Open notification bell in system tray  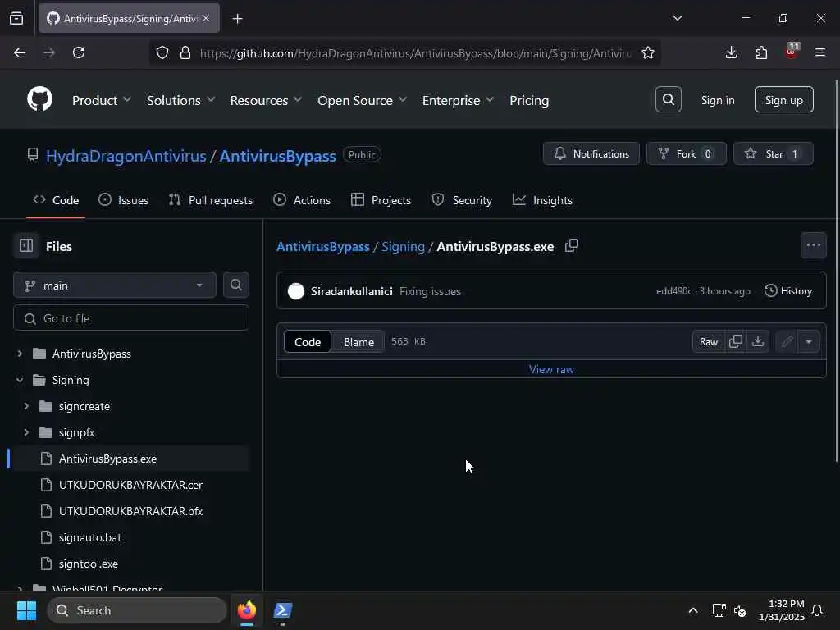click(817, 610)
